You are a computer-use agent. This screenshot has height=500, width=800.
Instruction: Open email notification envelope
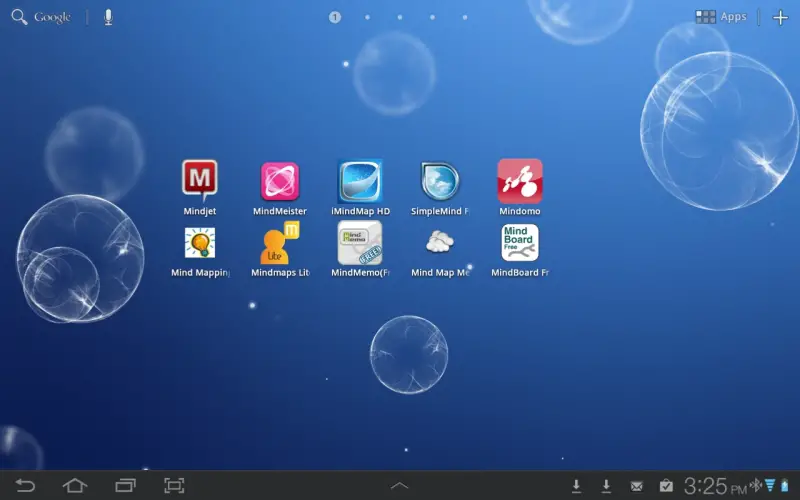click(636, 486)
